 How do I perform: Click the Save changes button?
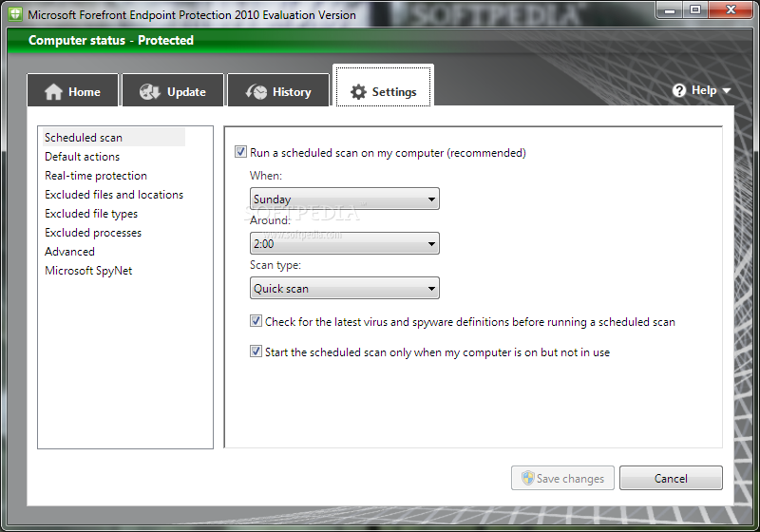tap(562, 478)
